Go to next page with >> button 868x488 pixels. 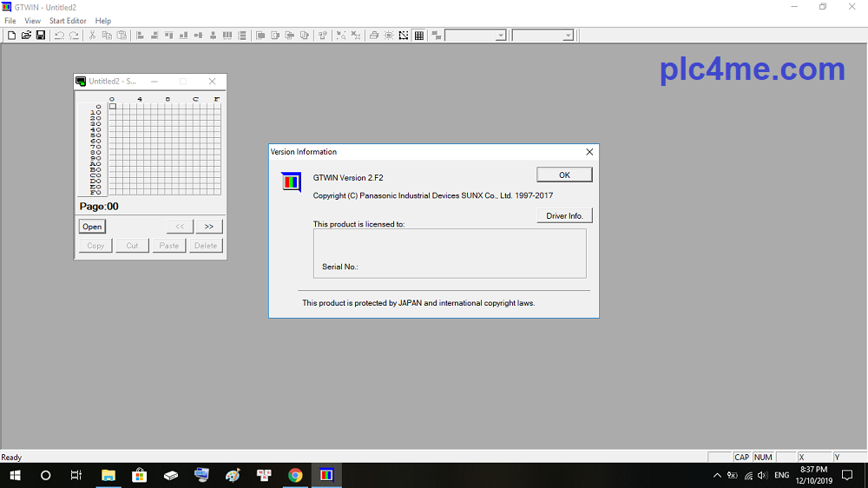pyautogui.click(x=209, y=227)
